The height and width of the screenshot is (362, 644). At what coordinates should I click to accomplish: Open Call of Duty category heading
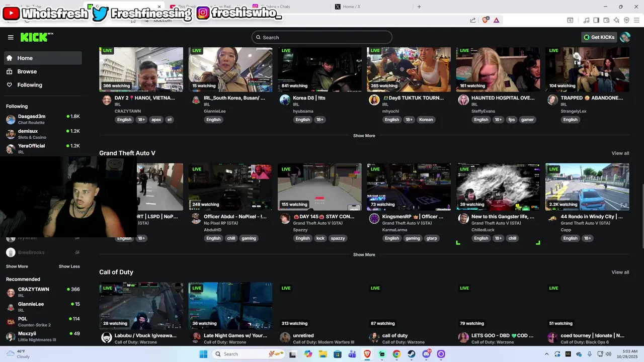(x=116, y=272)
